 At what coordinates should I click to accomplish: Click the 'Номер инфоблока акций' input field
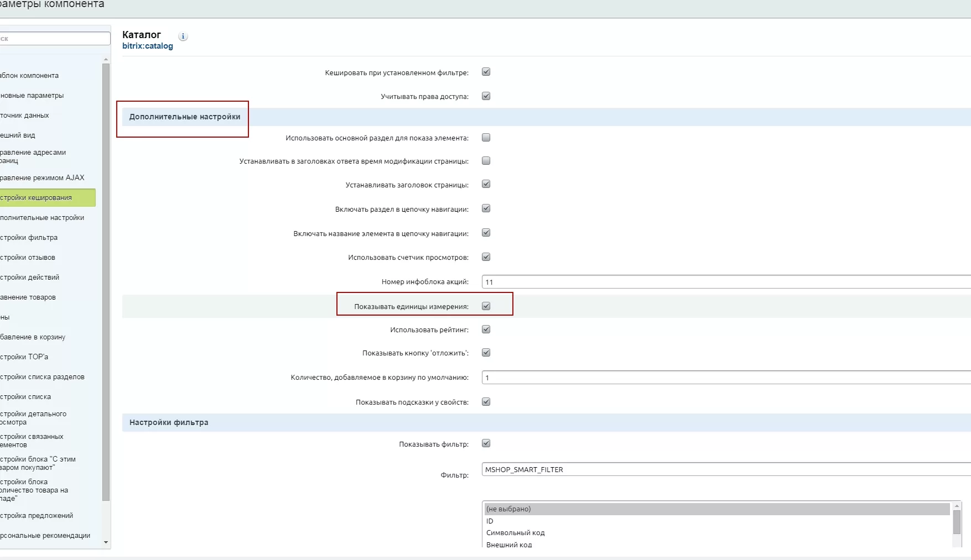point(726,282)
